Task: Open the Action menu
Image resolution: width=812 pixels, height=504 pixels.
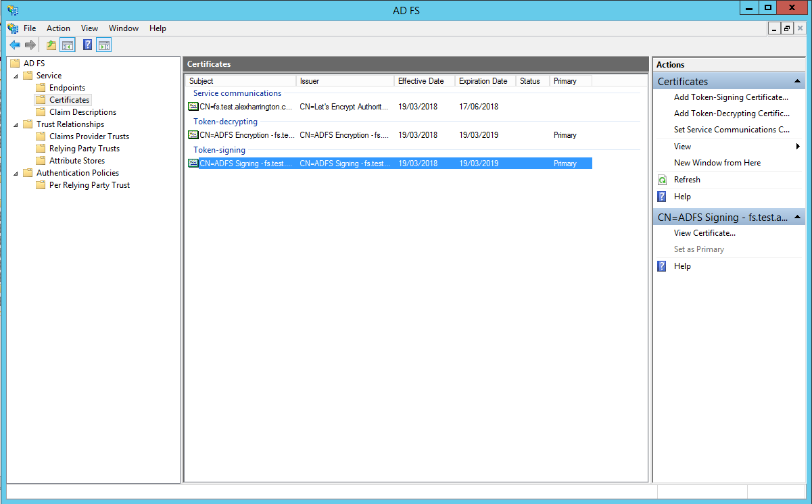Action: (x=58, y=28)
